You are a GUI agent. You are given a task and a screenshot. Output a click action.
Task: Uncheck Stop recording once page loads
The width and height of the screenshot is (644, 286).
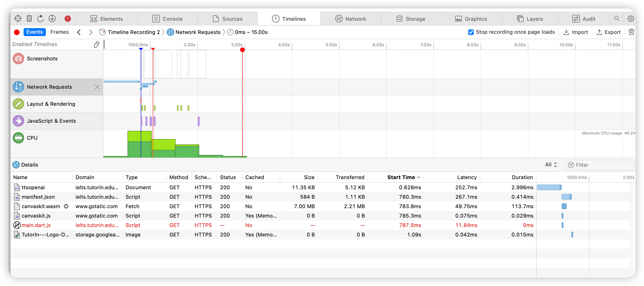[x=471, y=32]
